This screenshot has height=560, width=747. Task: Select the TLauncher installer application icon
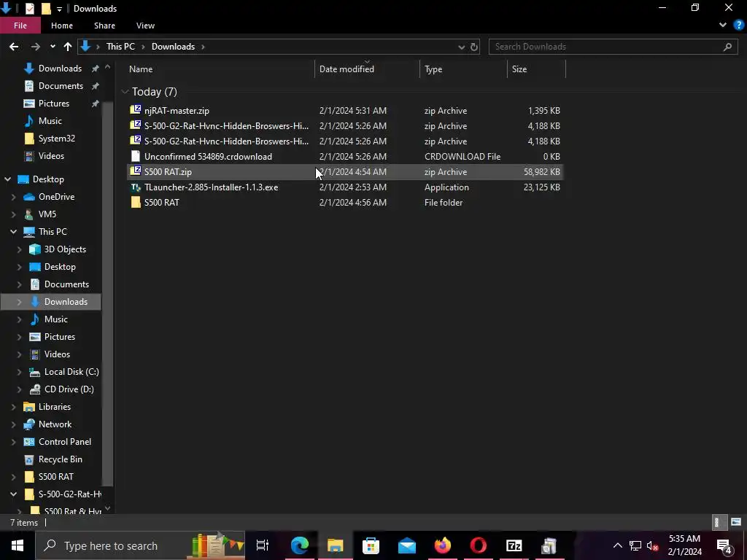coord(136,187)
